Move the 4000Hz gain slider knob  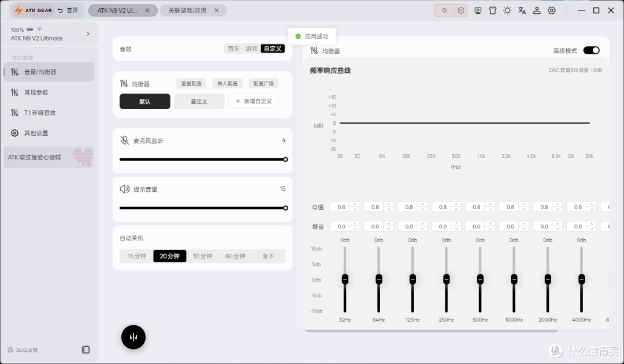click(581, 279)
